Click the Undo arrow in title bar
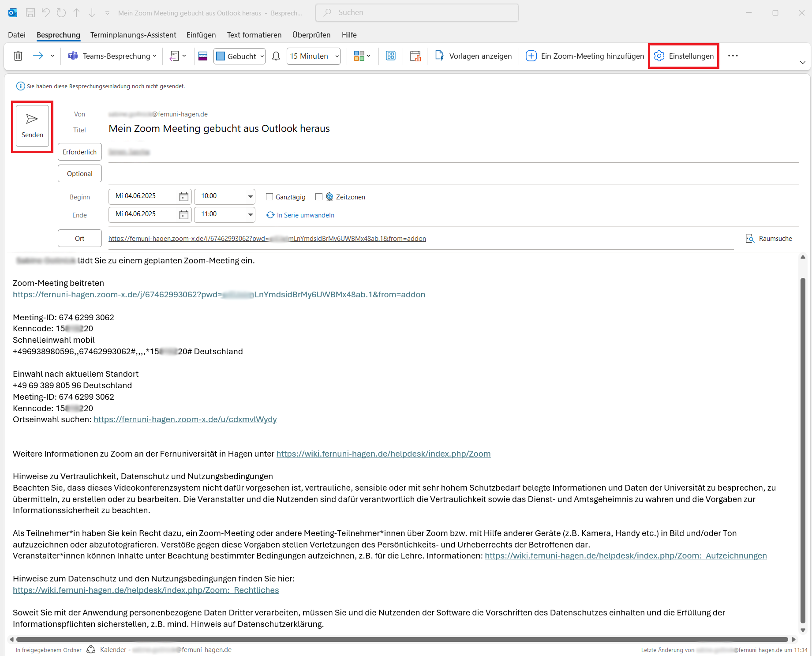Viewport: 812px width, 656px height. [x=46, y=13]
